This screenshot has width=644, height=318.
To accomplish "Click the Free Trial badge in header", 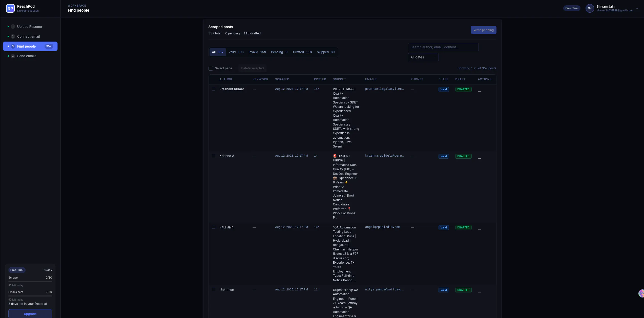I will [572, 8].
